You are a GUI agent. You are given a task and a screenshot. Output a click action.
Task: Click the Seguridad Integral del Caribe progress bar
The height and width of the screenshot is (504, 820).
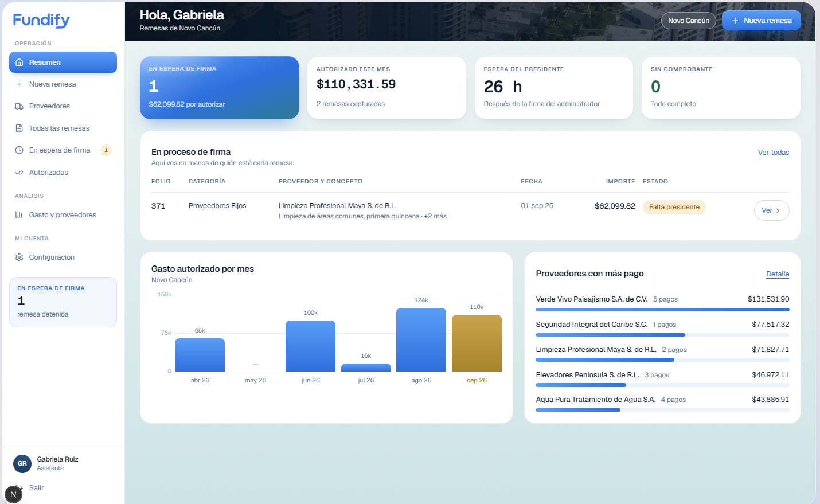(x=662, y=335)
